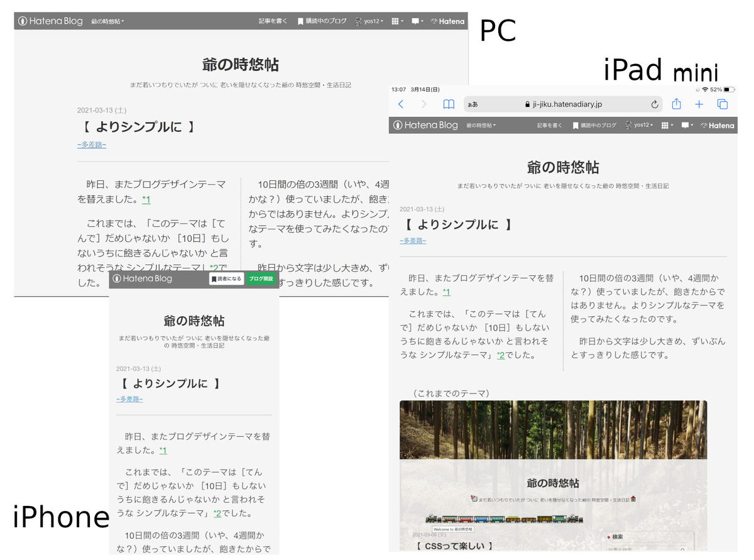Tap green ブログ開設 button in iPhone view
This screenshot has width=754, height=560.
pos(261,278)
